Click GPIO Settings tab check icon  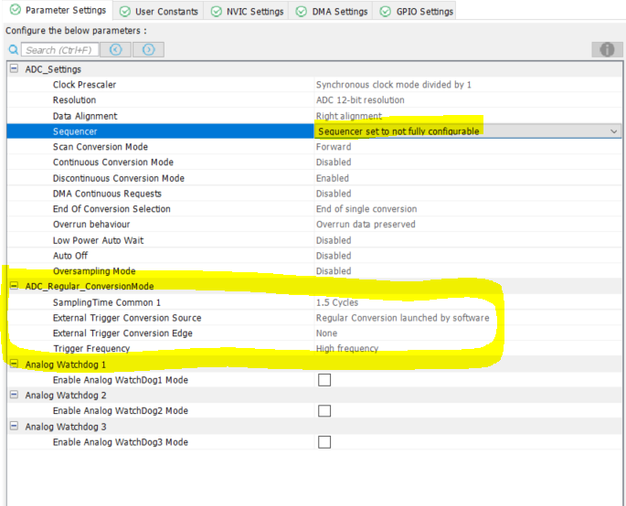[x=385, y=12]
